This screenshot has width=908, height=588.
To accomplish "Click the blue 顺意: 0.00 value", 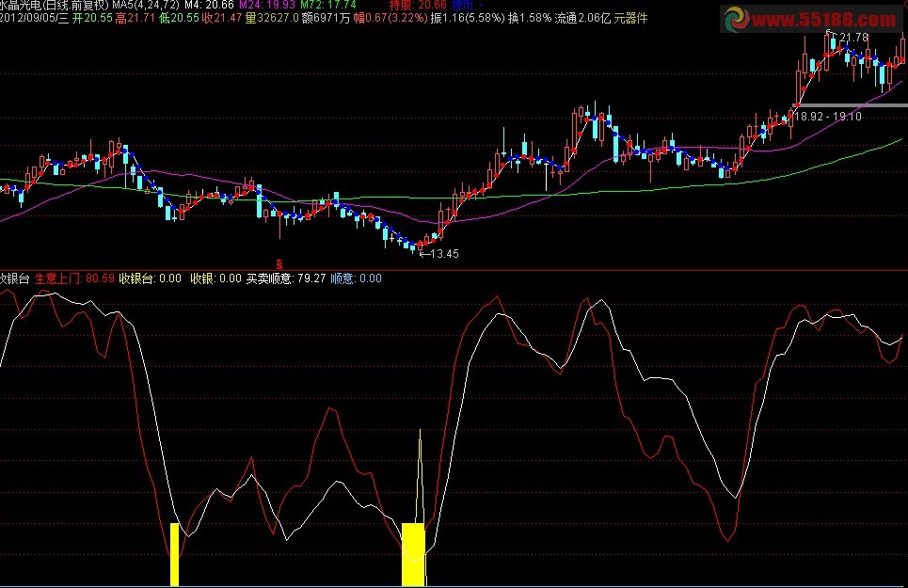I will pyautogui.click(x=356, y=278).
